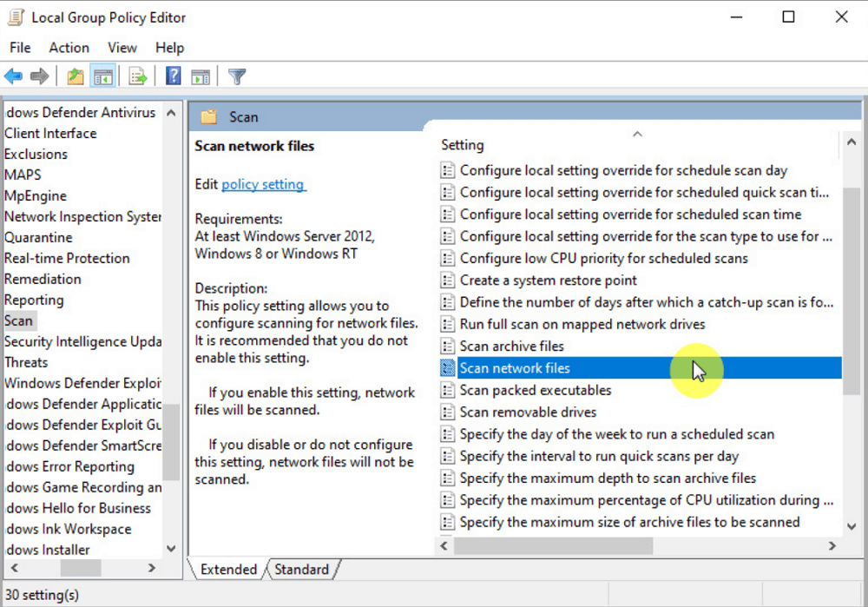The width and height of the screenshot is (868, 607).
Task: Select Windows Defender Antivirus node
Action: [81, 112]
